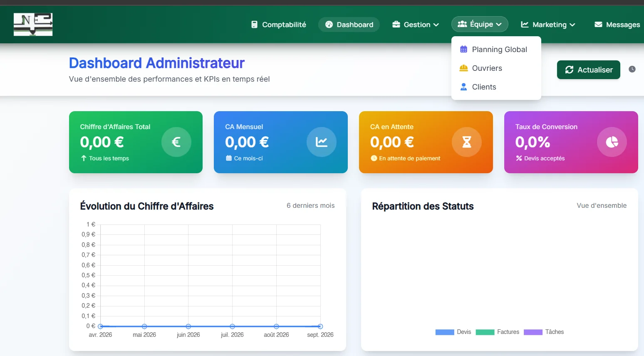Viewport: 644px width, 356px height.
Task: Click the calculator icon beside Comptabilité
Action: pos(254,25)
